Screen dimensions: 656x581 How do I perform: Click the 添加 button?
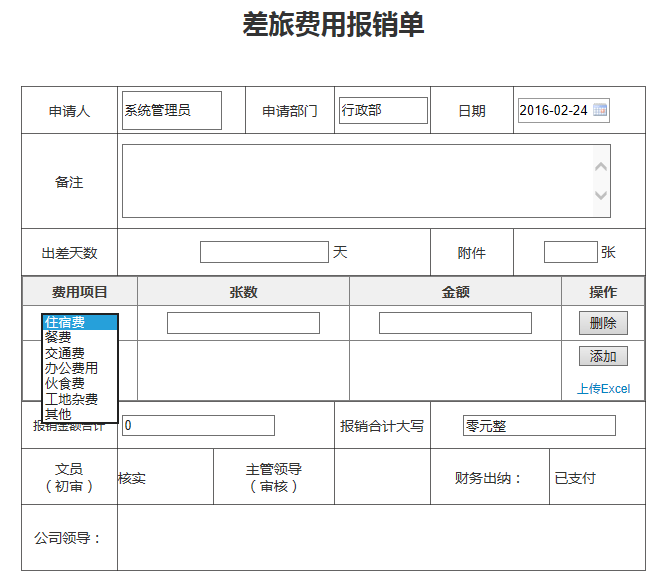[x=603, y=356]
